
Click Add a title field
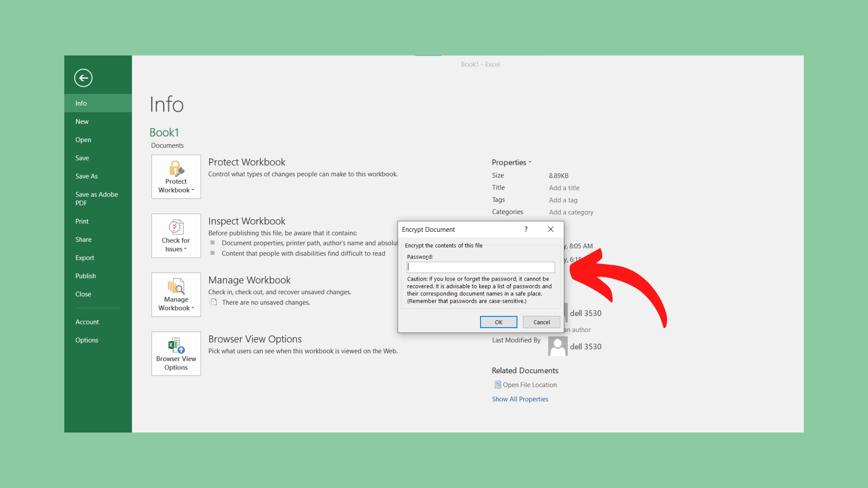click(x=564, y=188)
